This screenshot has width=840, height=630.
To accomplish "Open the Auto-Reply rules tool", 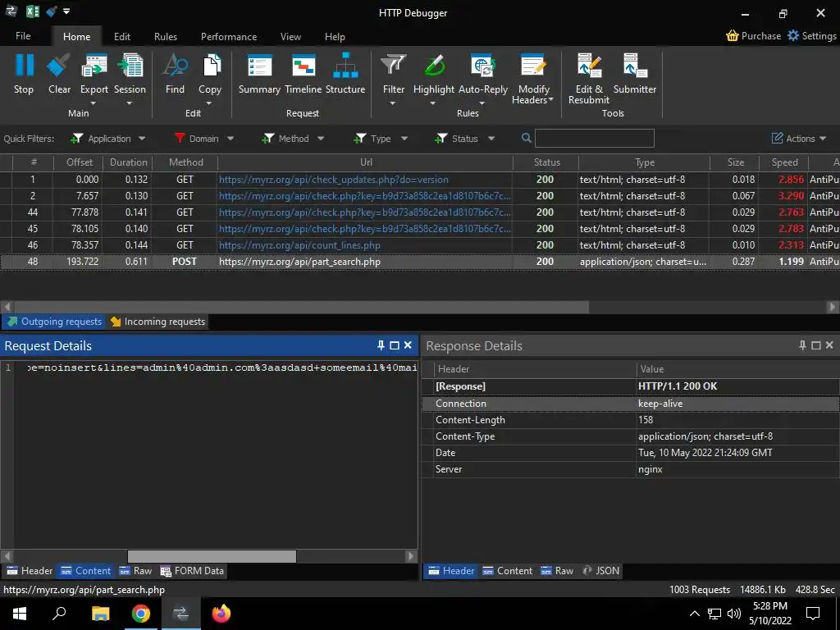I will 482,66.
